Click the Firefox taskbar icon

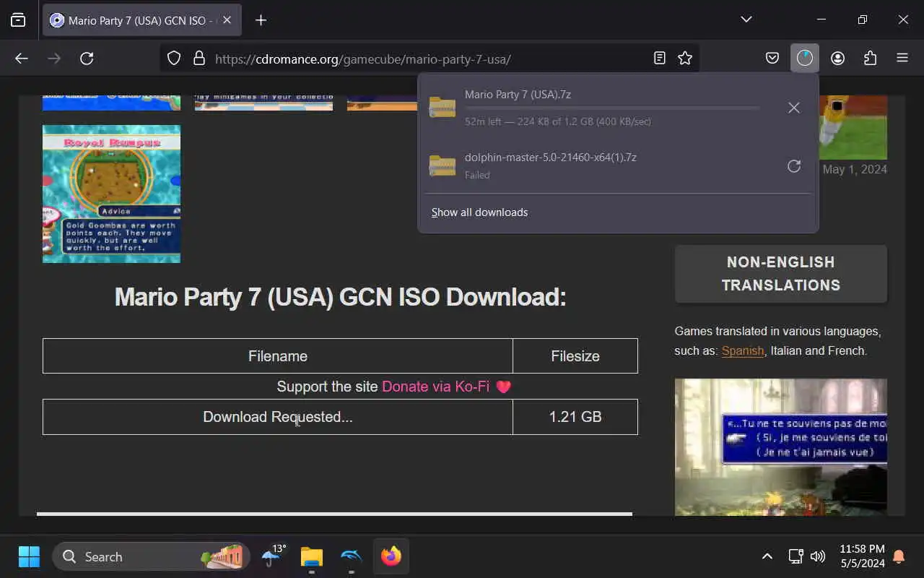(x=391, y=557)
